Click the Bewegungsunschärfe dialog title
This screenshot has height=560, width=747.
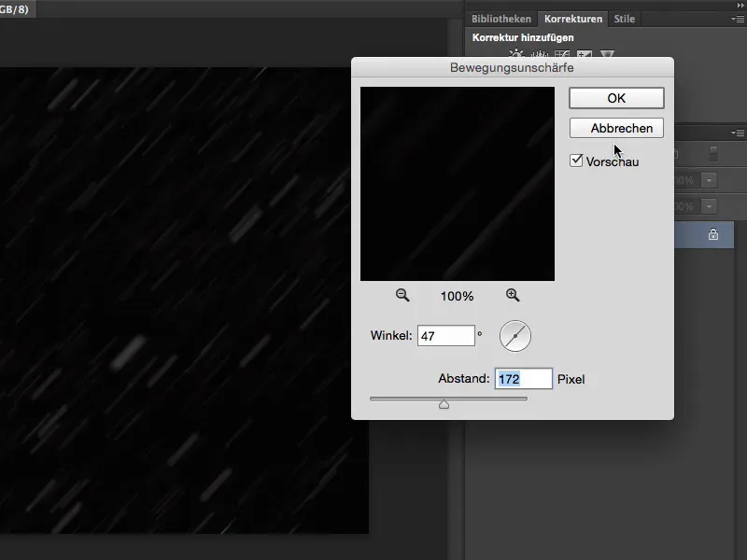coord(512,67)
